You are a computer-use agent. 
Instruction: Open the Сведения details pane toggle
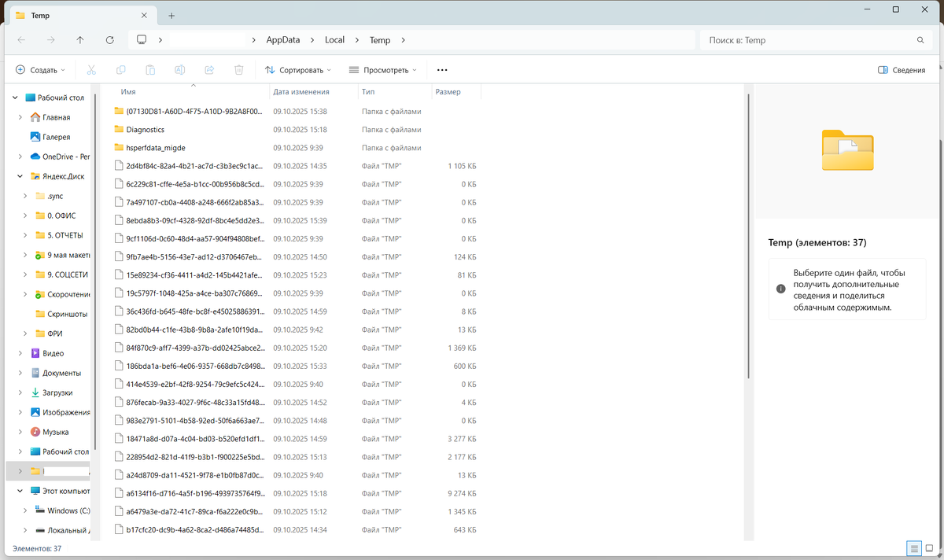(x=902, y=70)
